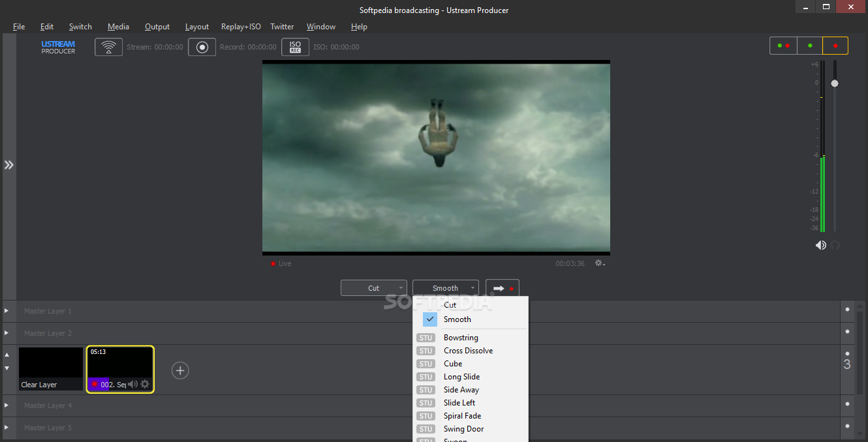The width and height of the screenshot is (868, 442).
Task: Open the Cut transition dropdown arrow
Action: (401, 288)
